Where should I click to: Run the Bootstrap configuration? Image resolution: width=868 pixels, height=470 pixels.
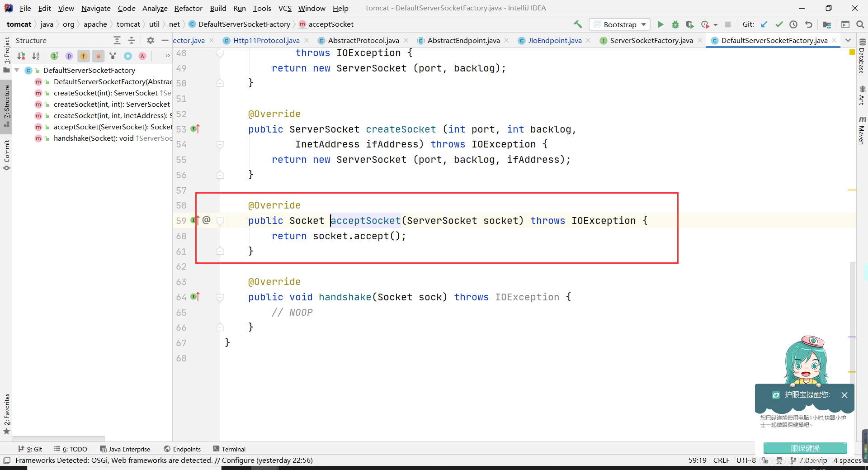point(660,24)
